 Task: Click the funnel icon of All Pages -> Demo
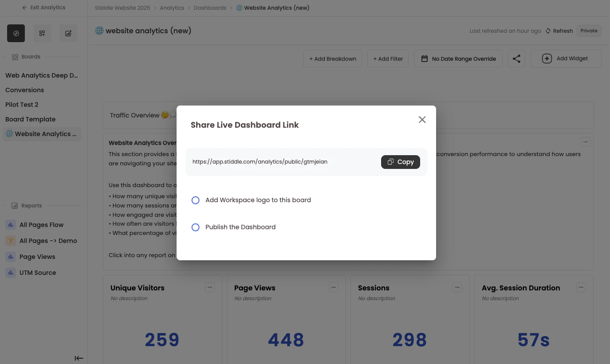[x=11, y=241]
